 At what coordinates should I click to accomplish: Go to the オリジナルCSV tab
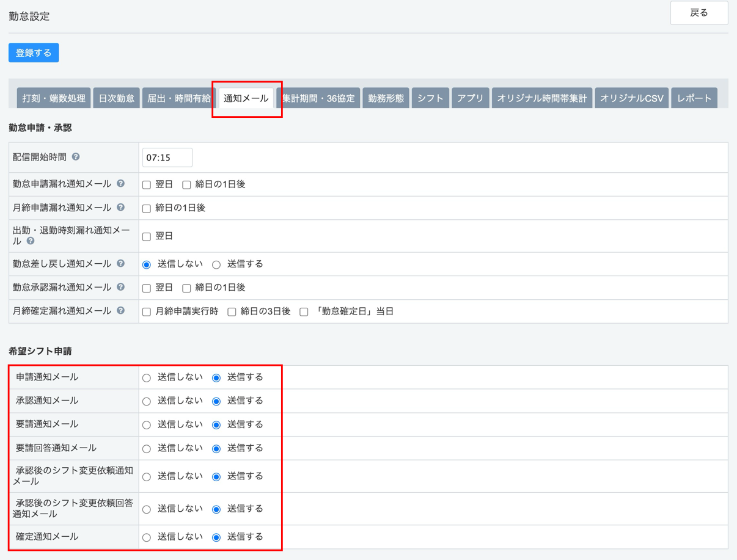[631, 98]
